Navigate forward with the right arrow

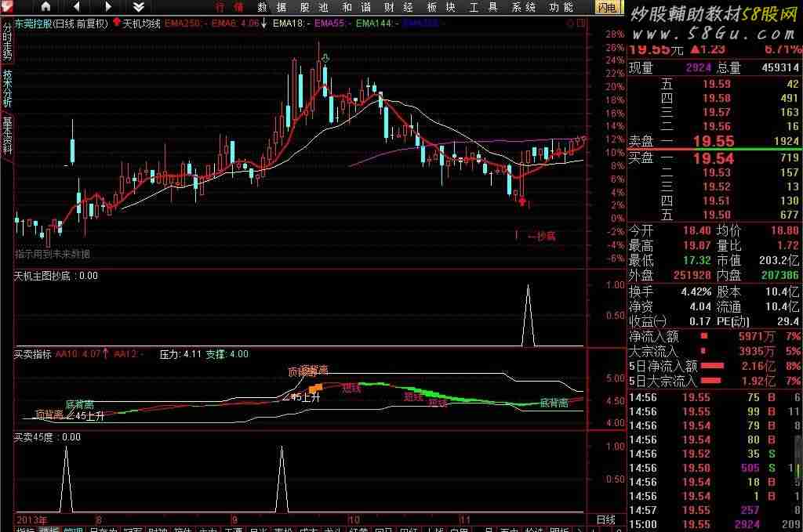[x=108, y=6]
